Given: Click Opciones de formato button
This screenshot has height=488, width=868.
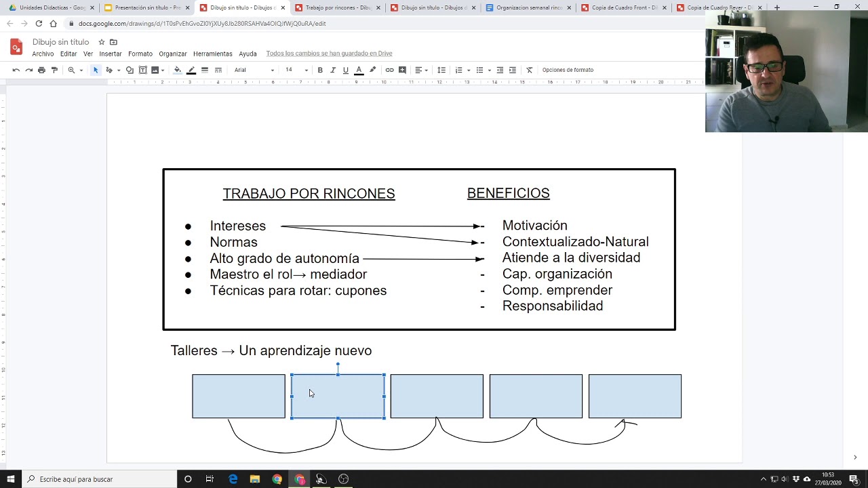Looking at the screenshot, I should pos(568,70).
